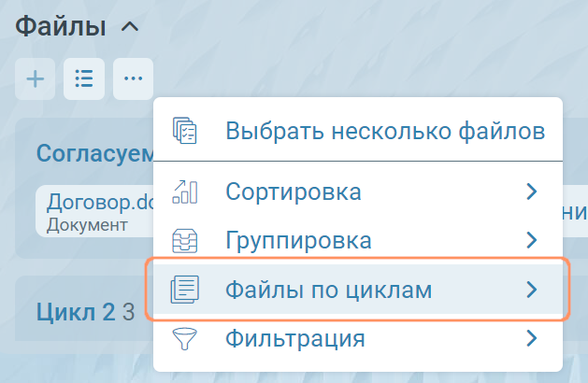Viewport: 588px width, 383px height.
Task: Click the list view icon button
Action: (84, 79)
